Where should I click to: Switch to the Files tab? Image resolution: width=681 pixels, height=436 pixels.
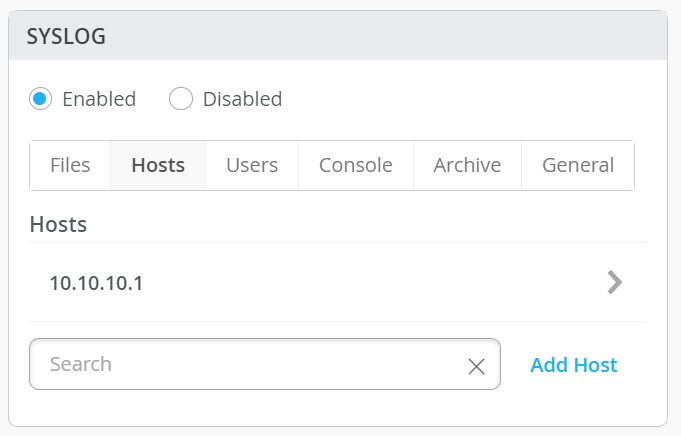70,165
